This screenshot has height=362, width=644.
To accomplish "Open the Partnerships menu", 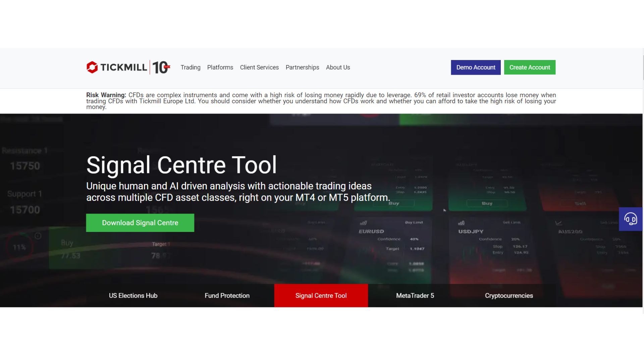I will 302,67.
